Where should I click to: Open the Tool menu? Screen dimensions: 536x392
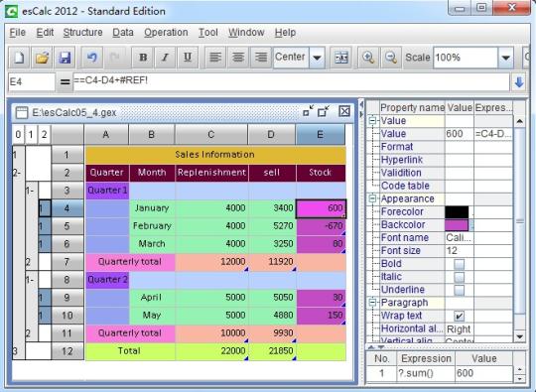tap(208, 33)
